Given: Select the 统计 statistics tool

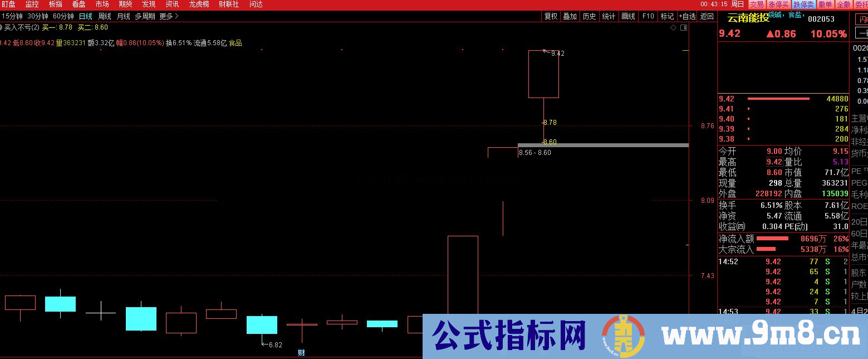Looking at the screenshot, I should [x=609, y=16].
